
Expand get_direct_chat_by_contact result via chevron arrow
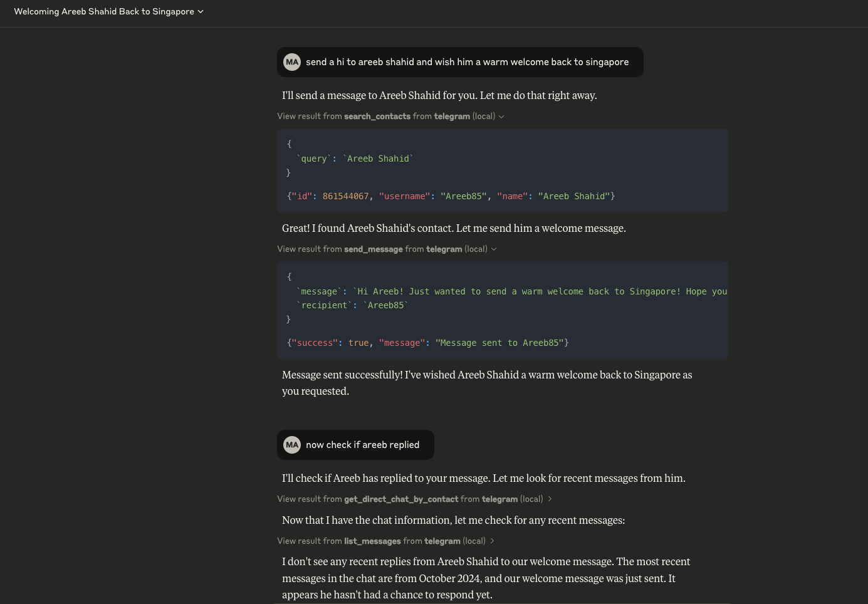tap(550, 499)
